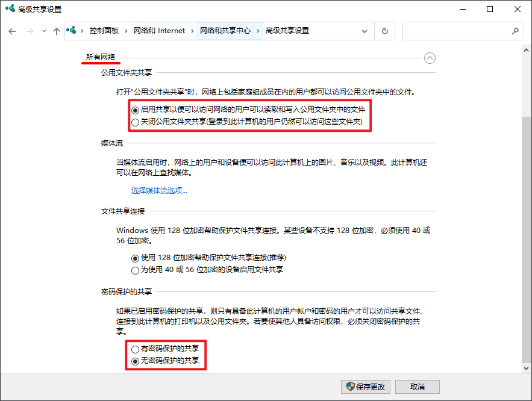The width and height of the screenshot is (532, 401).
Task: Select 40 或 56 位加密 file sharing option
Action: [x=207, y=270]
